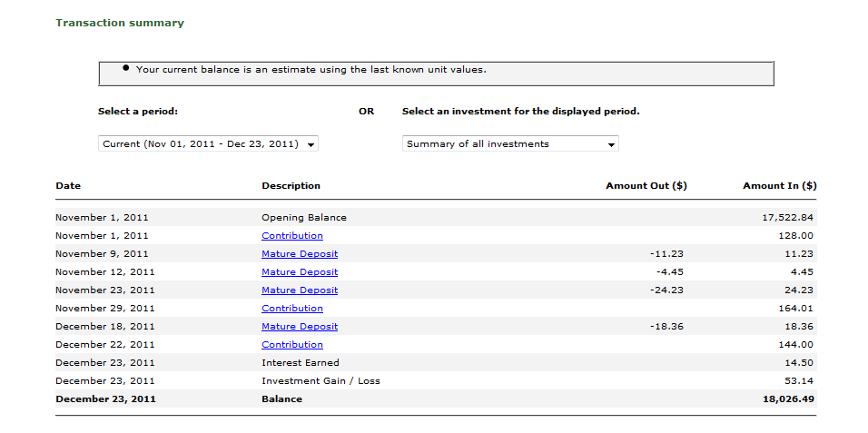Select the amount 128.00
This screenshot has width=868, height=433.
click(x=795, y=235)
